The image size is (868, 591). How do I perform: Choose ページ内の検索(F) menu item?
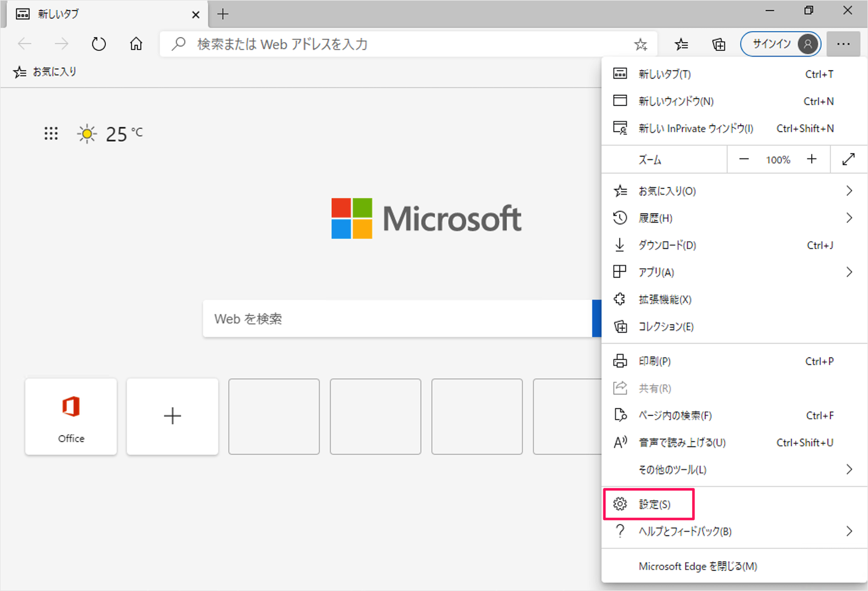pos(734,416)
